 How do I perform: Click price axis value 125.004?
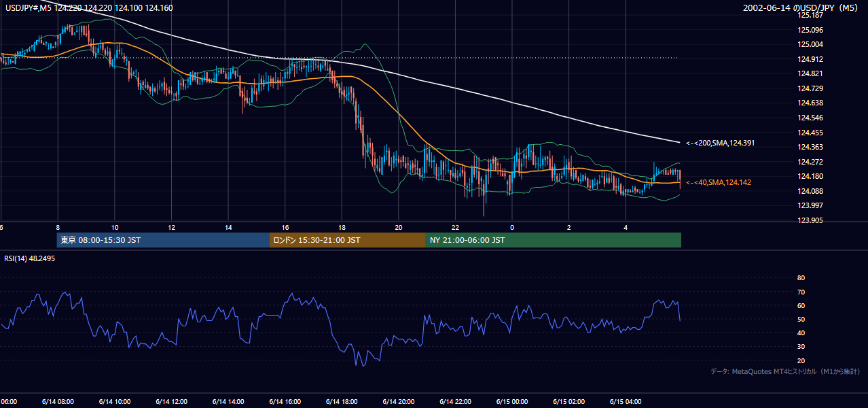coord(810,44)
